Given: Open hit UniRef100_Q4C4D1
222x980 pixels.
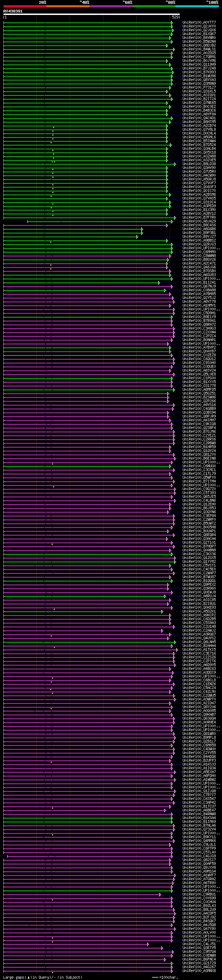Looking at the screenshot, I should point(199,118).
